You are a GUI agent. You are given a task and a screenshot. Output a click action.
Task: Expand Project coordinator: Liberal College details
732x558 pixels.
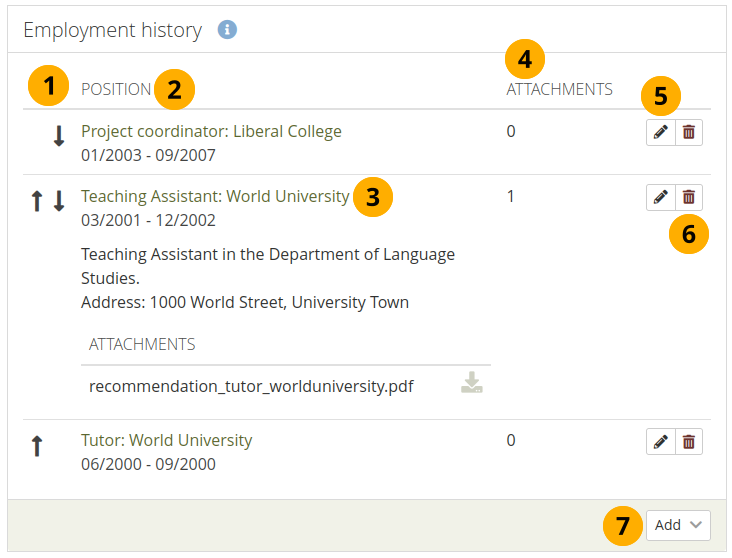[211, 131]
